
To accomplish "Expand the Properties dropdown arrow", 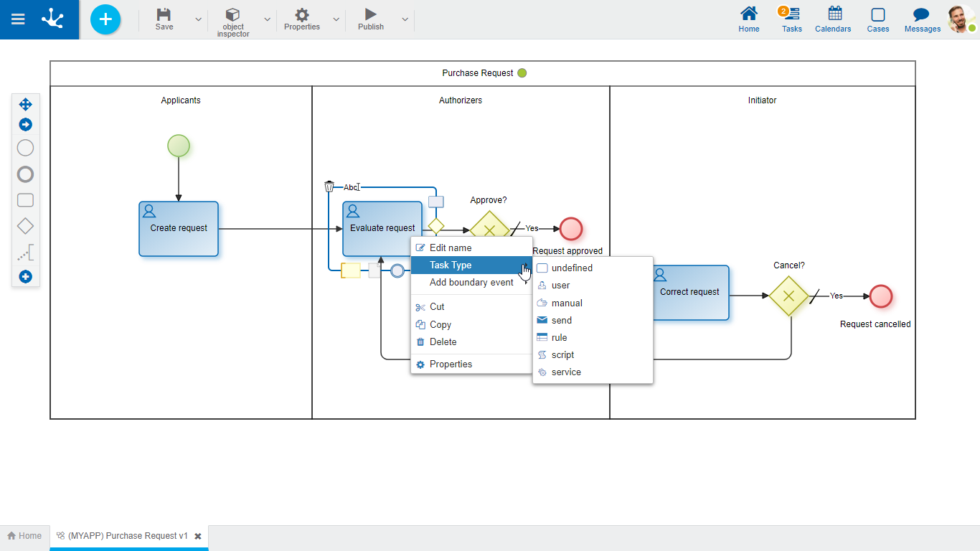I will tap(336, 19).
